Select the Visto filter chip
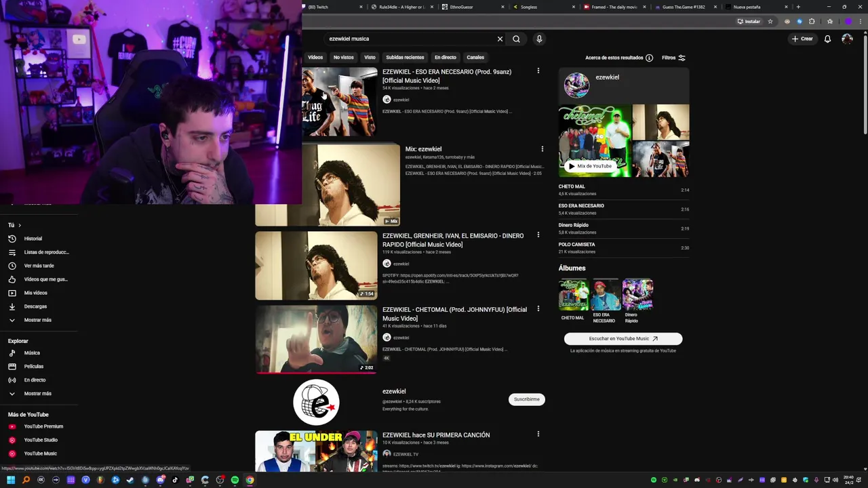This screenshot has height=488, width=868. point(370,58)
